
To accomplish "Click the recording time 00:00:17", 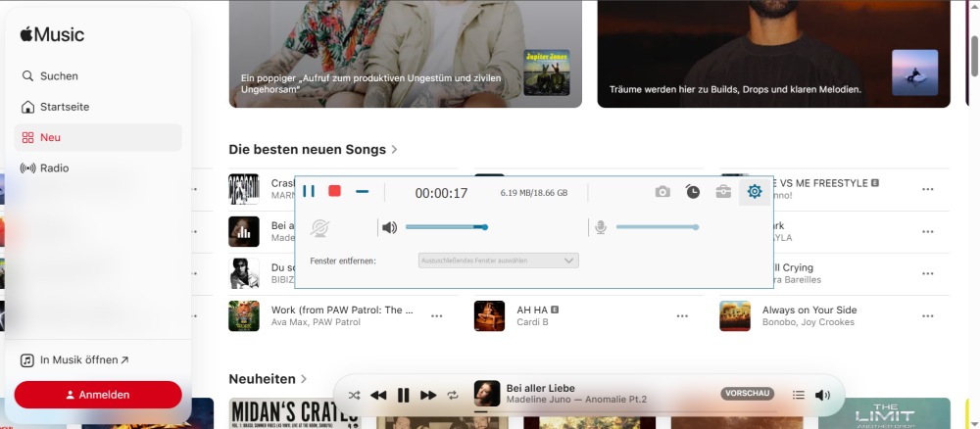I will pos(441,194).
